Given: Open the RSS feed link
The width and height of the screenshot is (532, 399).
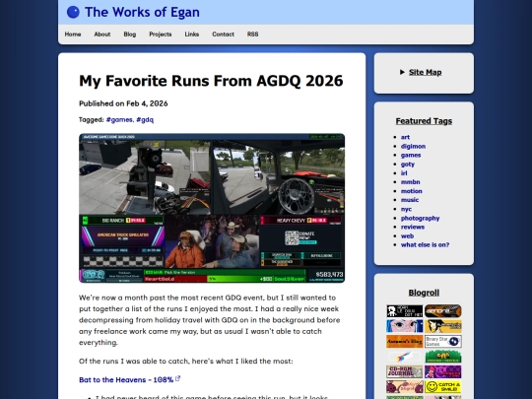Looking at the screenshot, I should pyautogui.click(x=253, y=34).
